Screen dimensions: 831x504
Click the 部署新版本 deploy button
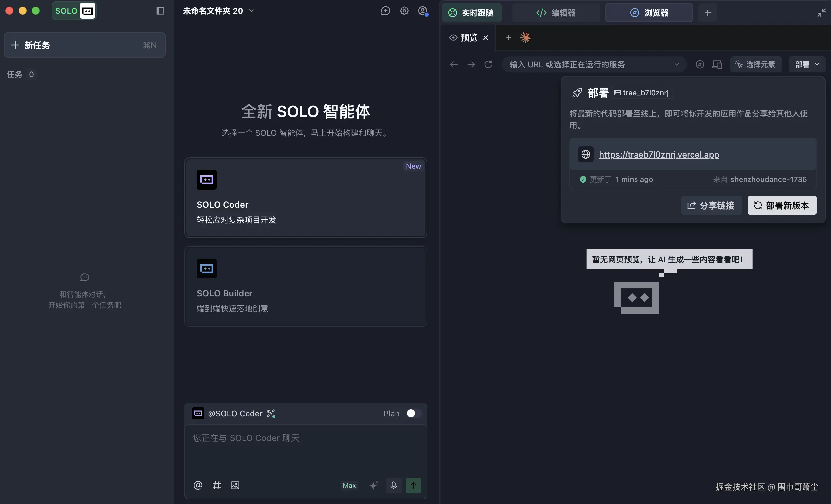(x=782, y=205)
